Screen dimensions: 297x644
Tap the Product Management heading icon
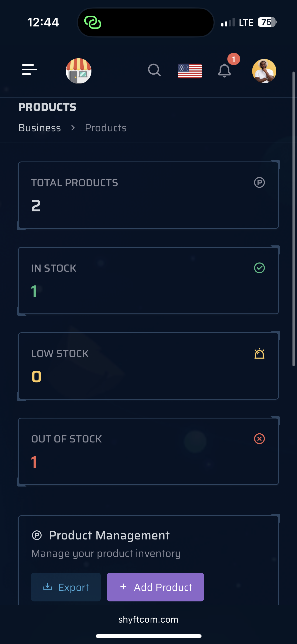[x=37, y=535]
